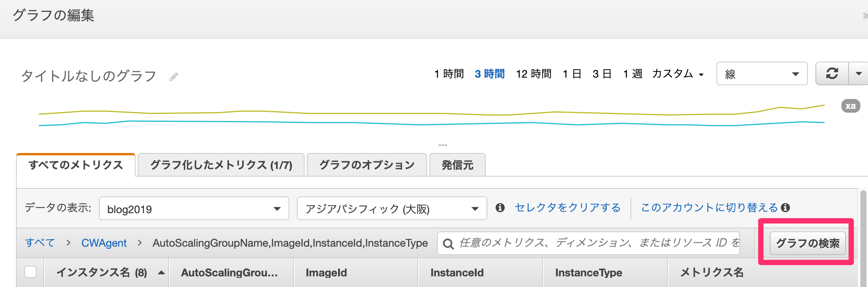Select the 12 時間 time range
The width and height of the screenshot is (868, 287).
(534, 73)
